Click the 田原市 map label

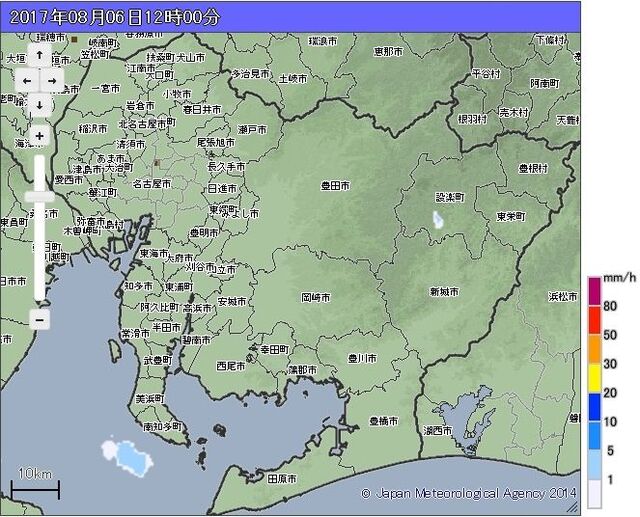(x=282, y=478)
